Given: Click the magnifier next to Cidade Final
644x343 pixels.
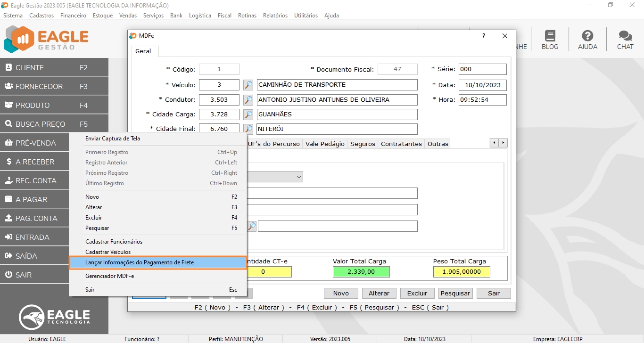Looking at the screenshot, I should coord(248,129).
